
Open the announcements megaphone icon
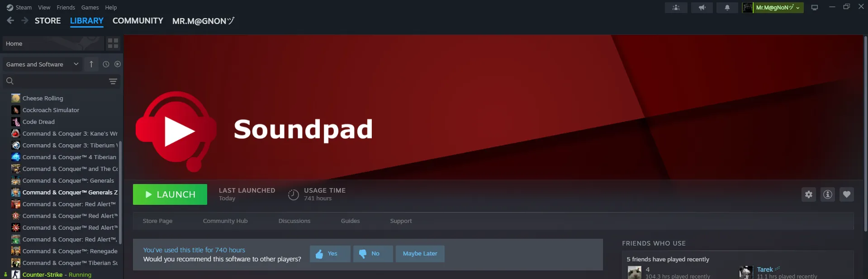click(x=702, y=8)
